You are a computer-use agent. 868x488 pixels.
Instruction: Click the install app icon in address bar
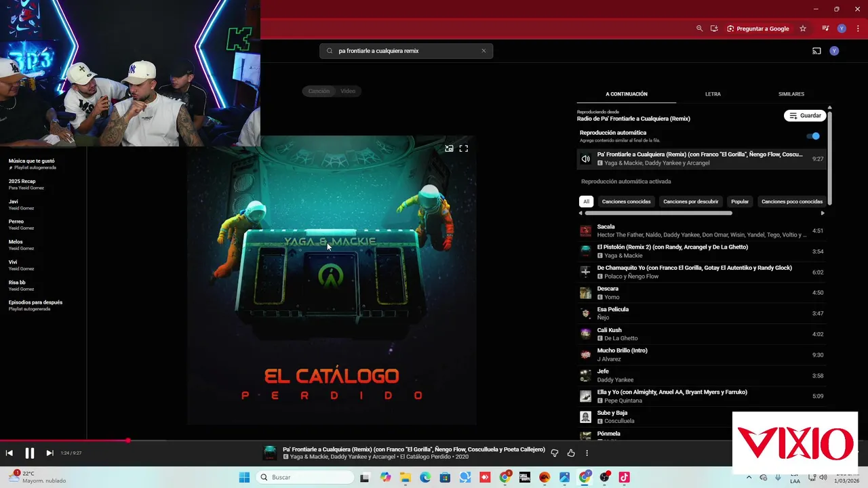tap(714, 28)
